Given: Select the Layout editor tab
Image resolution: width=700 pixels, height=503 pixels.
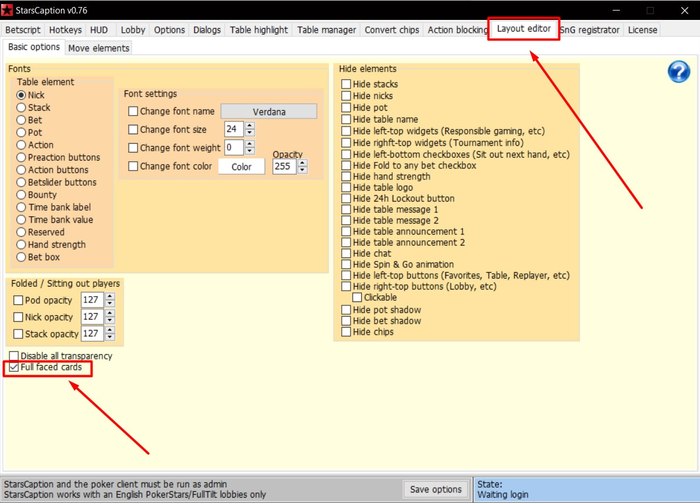Looking at the screenshot, I should 524,29.
